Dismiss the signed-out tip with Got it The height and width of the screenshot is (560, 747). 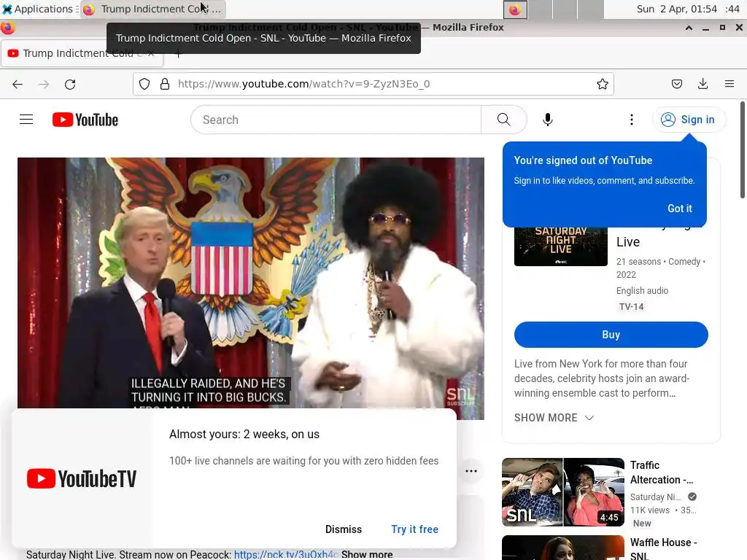(679, 209)
